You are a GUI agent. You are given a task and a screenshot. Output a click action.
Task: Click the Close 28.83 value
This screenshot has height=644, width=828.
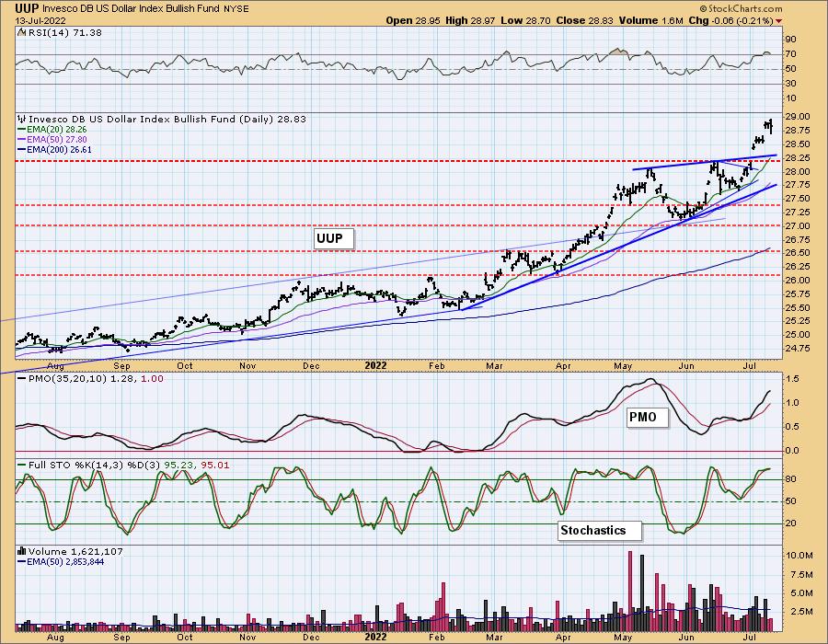point(584,20)
